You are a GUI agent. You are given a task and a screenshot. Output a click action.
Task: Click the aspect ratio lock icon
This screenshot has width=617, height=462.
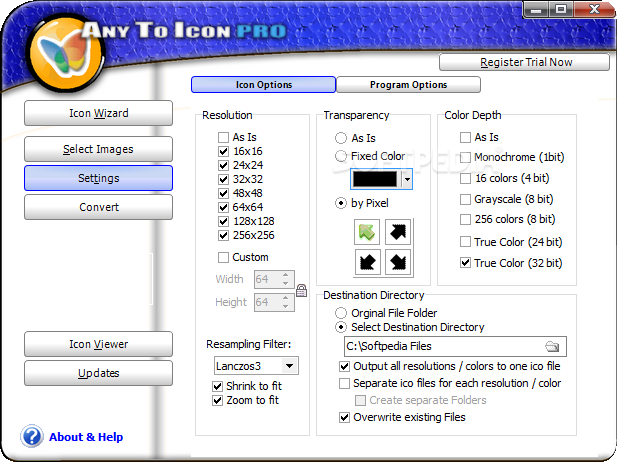pos(301,290)
